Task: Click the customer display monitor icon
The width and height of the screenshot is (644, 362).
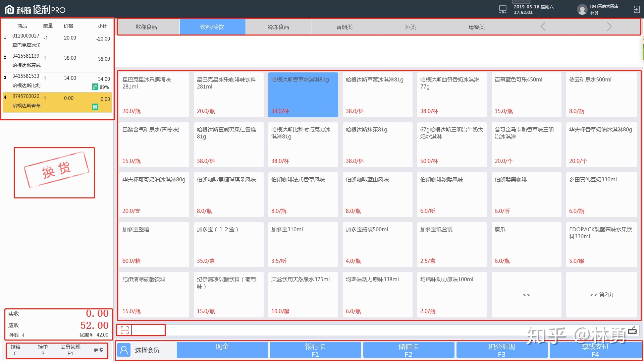Action: (x=502, y=9)
